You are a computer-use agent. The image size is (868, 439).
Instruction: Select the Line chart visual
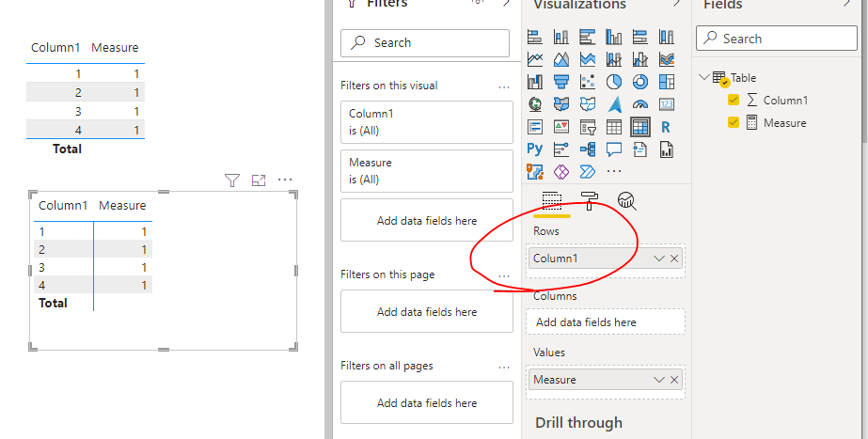[535, 59]
